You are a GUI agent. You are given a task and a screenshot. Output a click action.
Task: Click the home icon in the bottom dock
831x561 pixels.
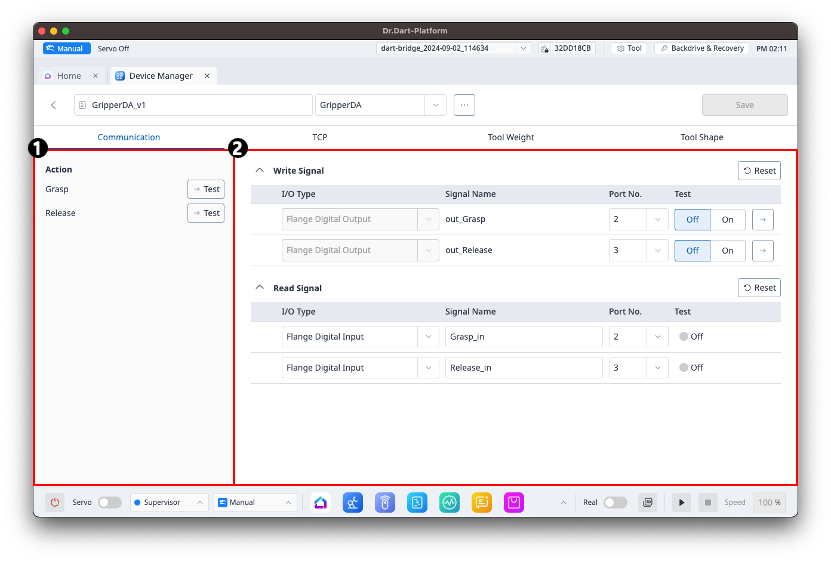pyautogui.click(x=320, y=502)
